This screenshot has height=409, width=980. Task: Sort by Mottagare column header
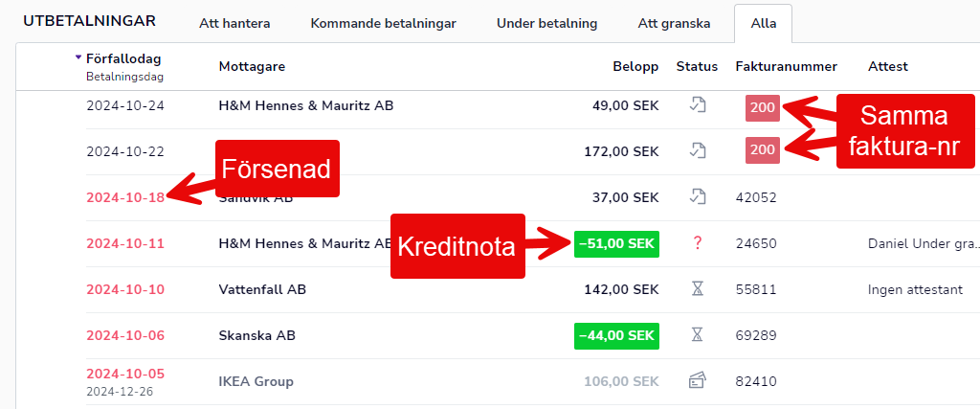click(252, 66)
